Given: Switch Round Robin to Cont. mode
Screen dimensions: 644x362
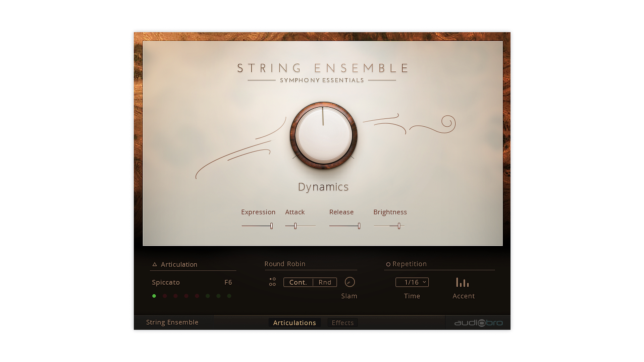Looking at the screenshot, I should [x=298, y=282].
